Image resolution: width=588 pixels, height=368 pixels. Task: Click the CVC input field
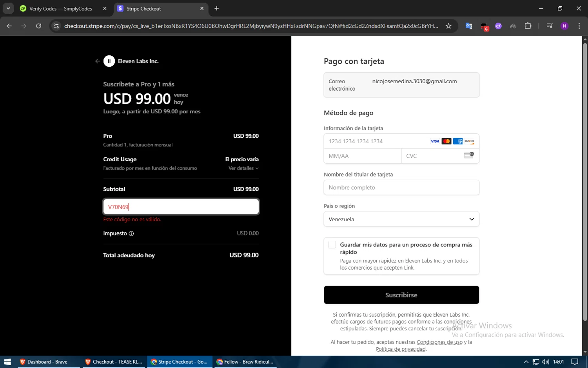[440, 156]
